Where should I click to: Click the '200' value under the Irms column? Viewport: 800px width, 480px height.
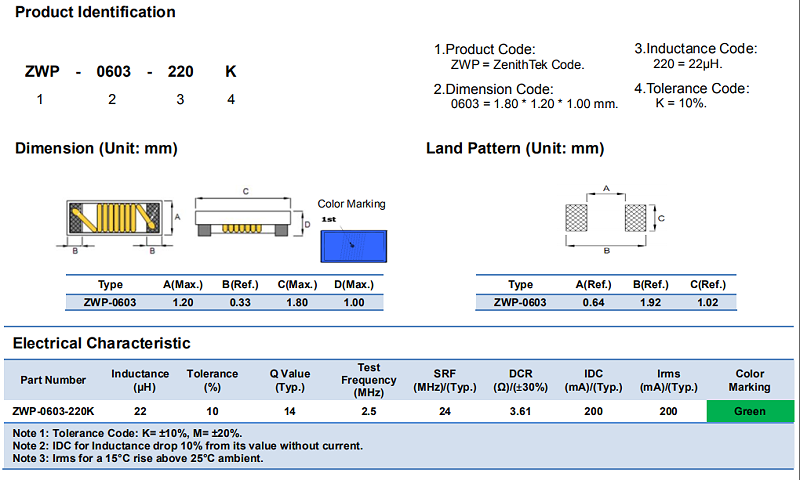(668, 411)
